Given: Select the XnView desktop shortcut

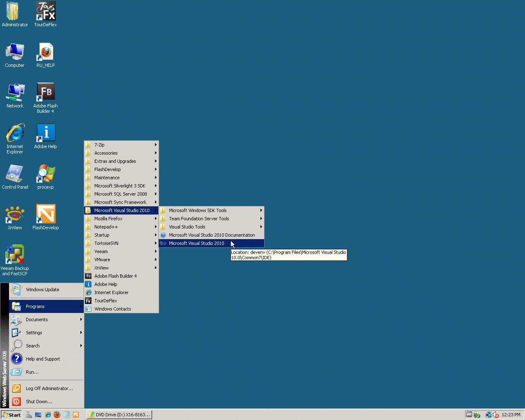Looking at the screenshot, I should [x=15, y=217].
